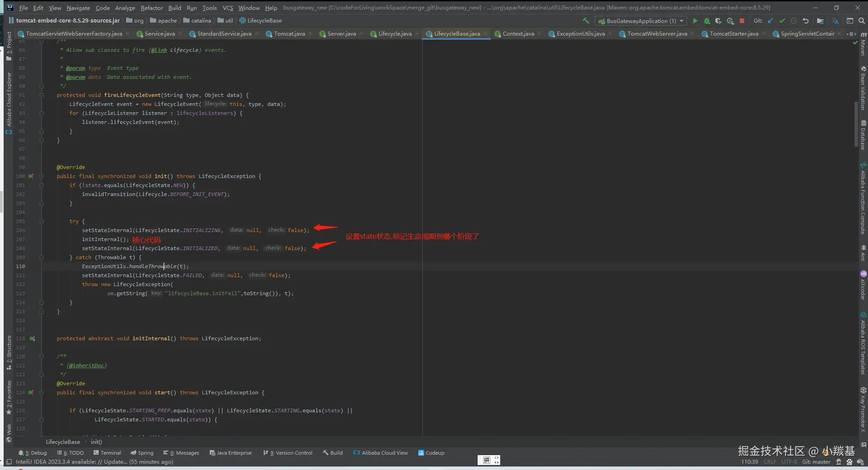Screen dimensions: 868x470
Task: Show Git history with the clock icon
Action: click(x=794, y=21)
